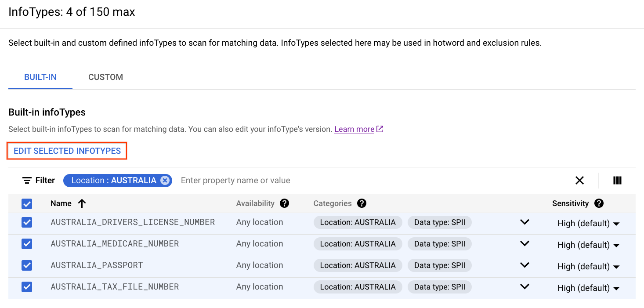Toggle sort order on the Name column
644x308 pixels.
[82, 203]
